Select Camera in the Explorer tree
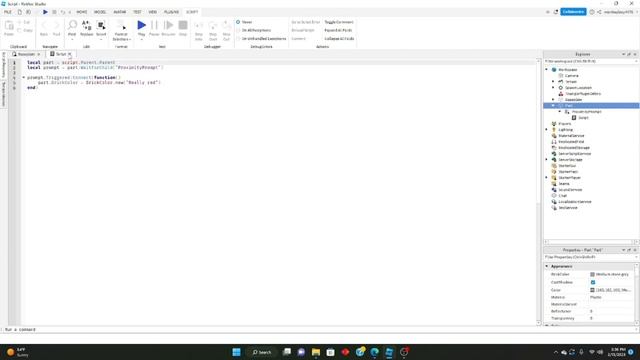The width and height of the screenshot is (640, 360). 571,76
